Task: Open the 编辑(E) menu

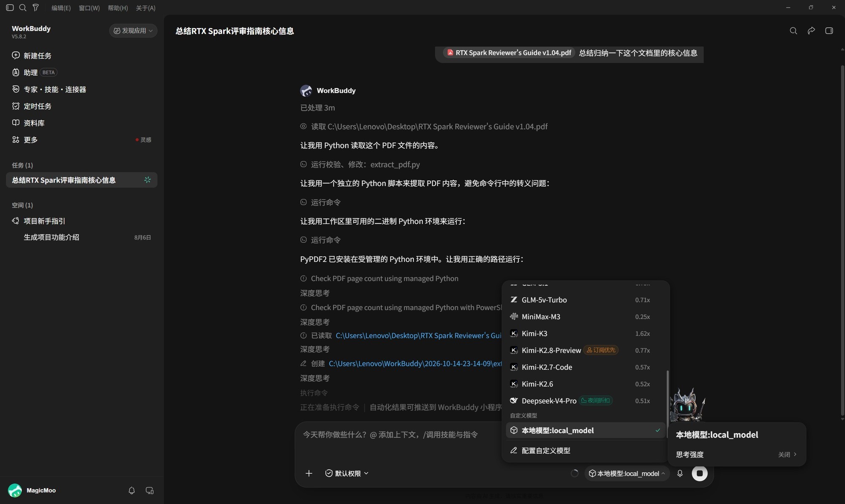Action: click(61, 8)
